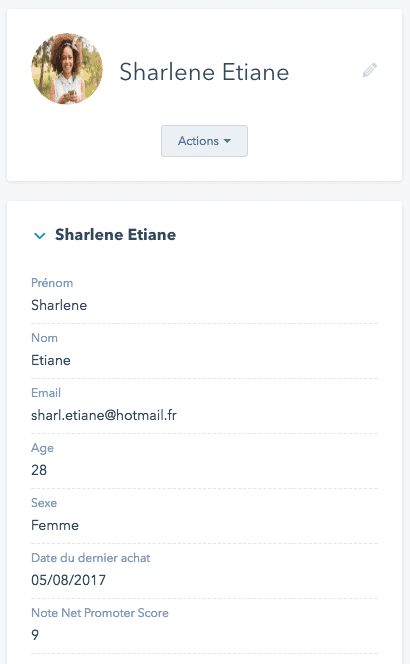This screenshot has width=410, height=664.
Task: Click the Prénom property label
Action: click(x=52, y=283)
